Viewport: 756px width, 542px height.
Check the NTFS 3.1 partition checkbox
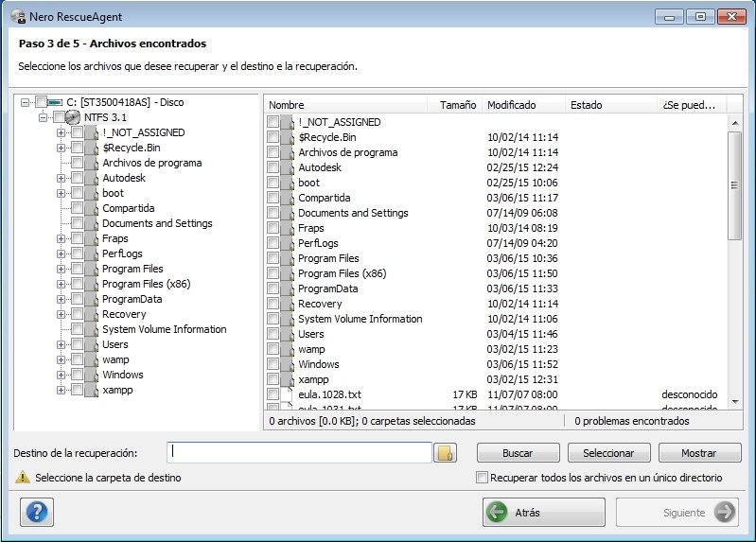[x=59, y=116]
